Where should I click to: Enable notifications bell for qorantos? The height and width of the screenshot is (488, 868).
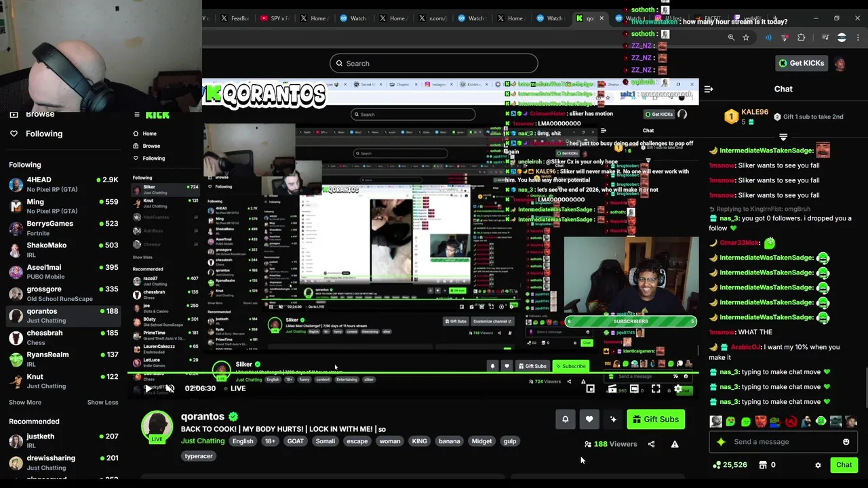click(566, 420)
